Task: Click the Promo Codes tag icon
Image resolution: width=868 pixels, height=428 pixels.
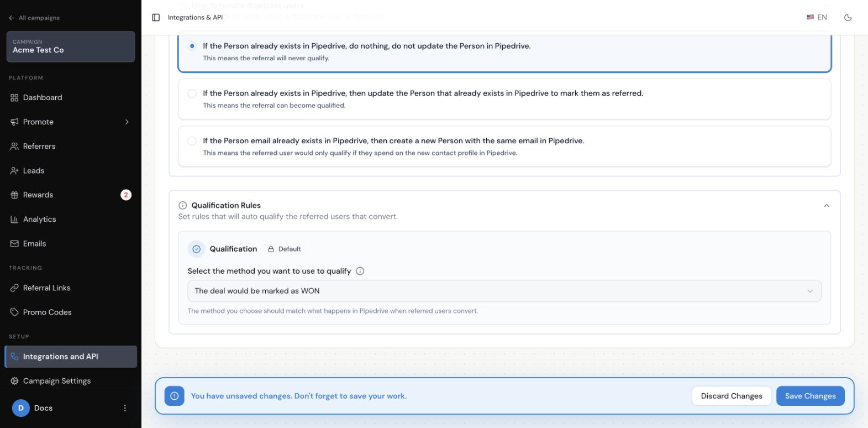Action: coord(14,312)
